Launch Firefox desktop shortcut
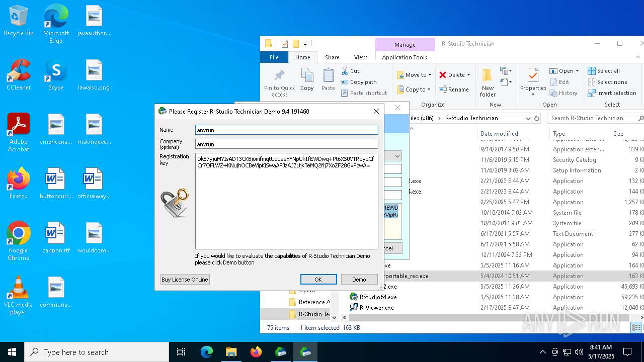This screenshot has height=362, width=644. tap(19, 184)
